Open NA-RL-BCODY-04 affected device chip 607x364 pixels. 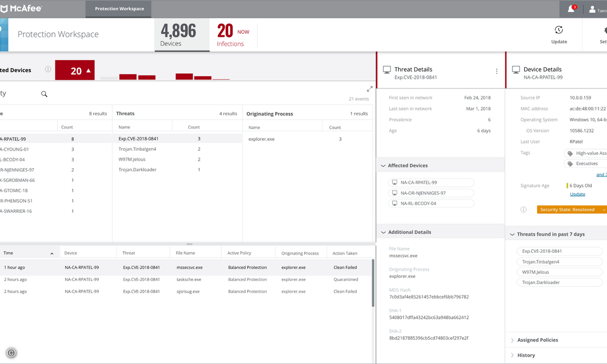(x=431, y=203)
